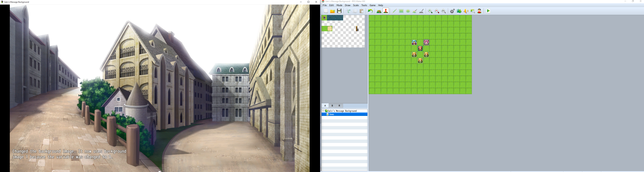Click the pink-haired event on the map
This screenshot has width=644, height=172.
tap(426, 42)
